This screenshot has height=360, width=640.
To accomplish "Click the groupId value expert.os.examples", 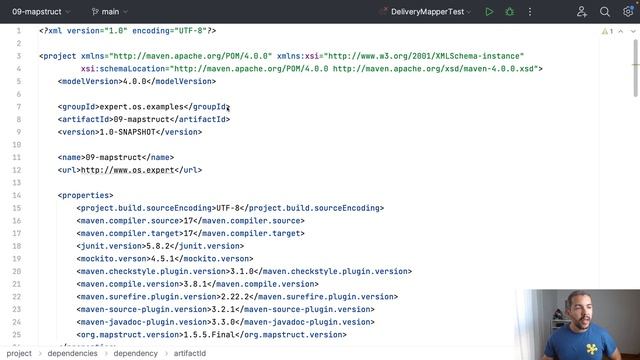I will (x=142, y=107).
